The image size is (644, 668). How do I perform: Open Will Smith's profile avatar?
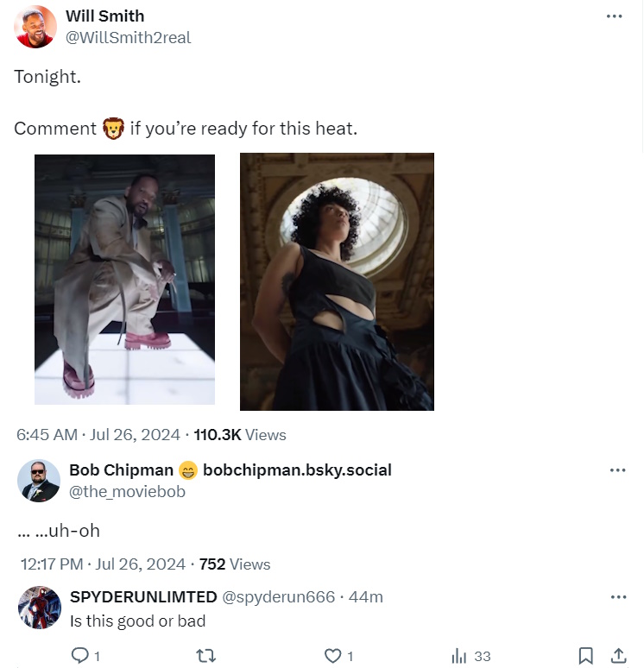[x=35, y=27]
